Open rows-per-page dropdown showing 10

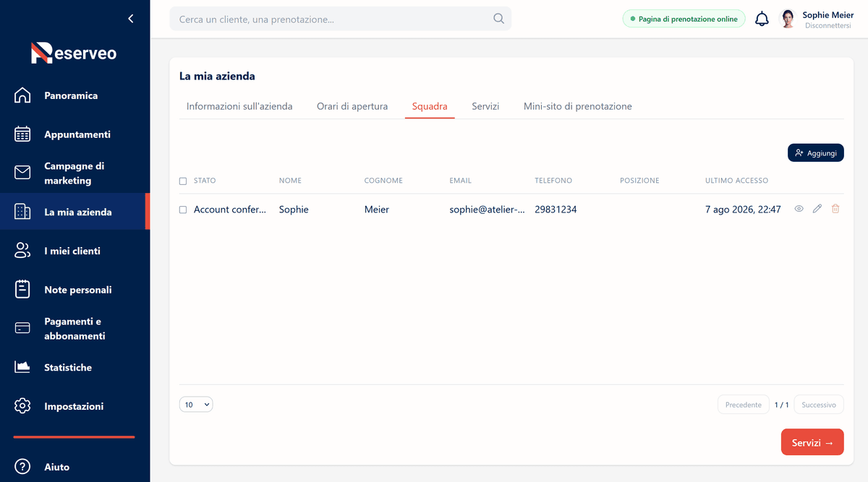tap(196, 405)
